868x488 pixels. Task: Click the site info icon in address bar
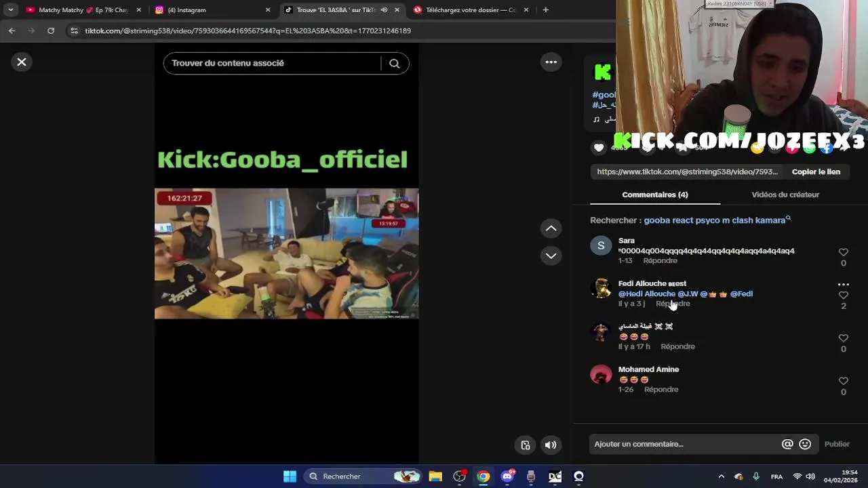[x=74, y=30]
